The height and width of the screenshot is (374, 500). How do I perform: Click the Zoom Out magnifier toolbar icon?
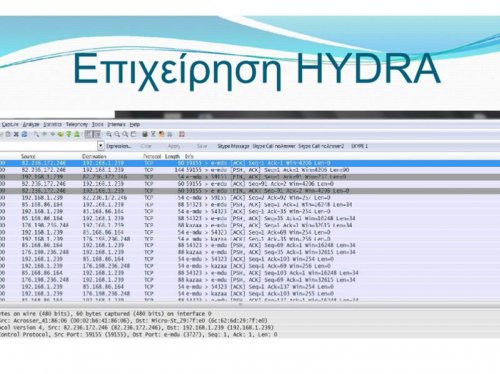pos(117,134)
